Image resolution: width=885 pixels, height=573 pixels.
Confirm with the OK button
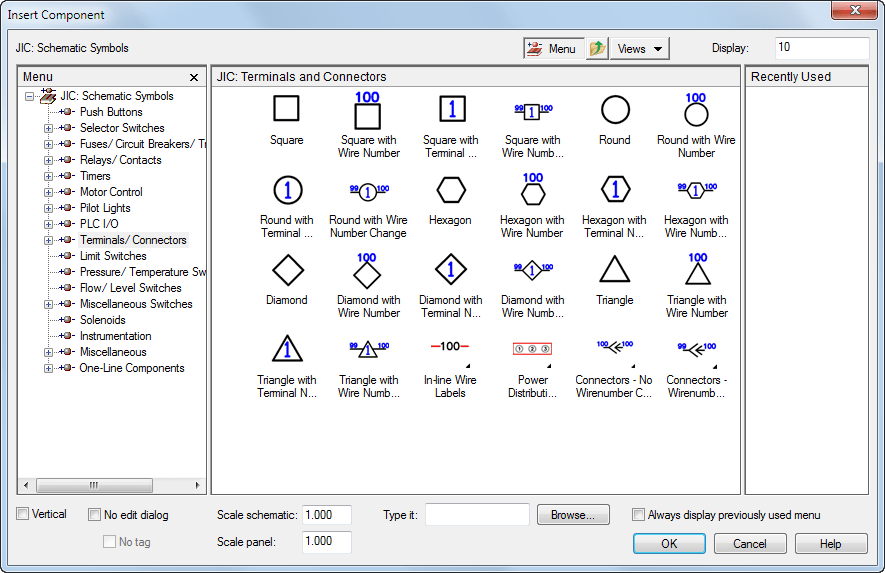pos(669,544)
